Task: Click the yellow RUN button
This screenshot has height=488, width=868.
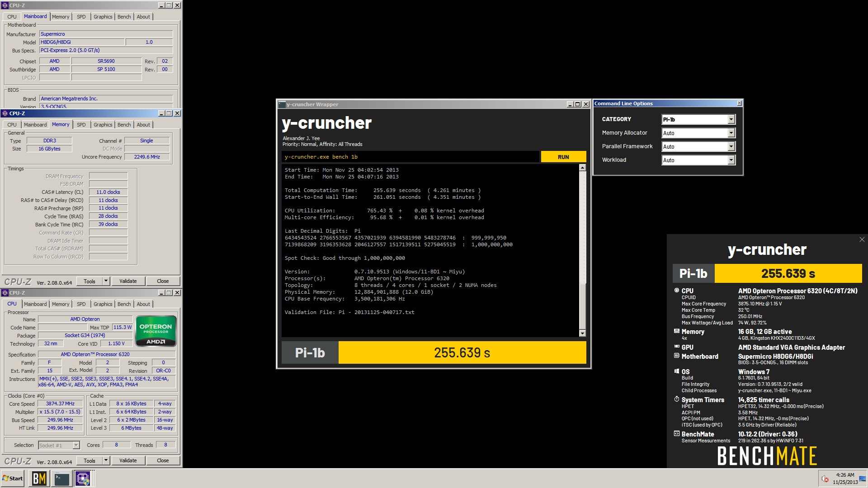Action: (x=563, y=157)
